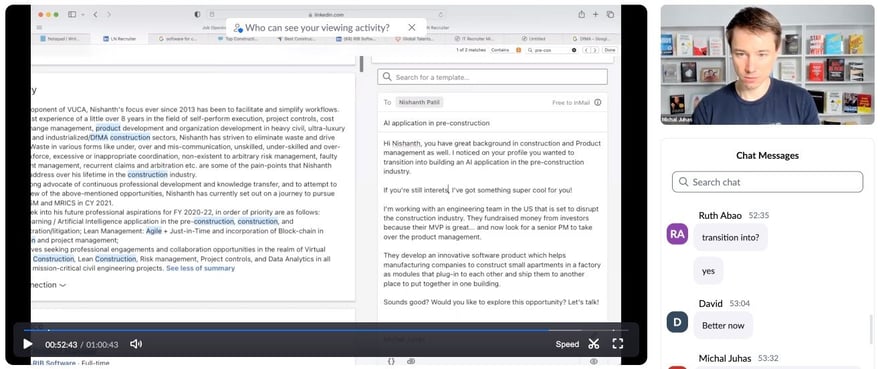Switch the video to fullscreen

617,344
